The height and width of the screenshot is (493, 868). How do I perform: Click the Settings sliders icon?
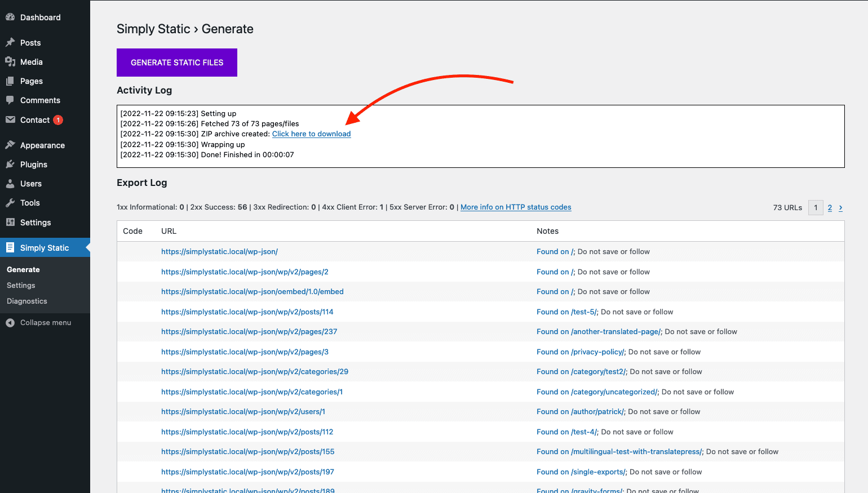(10, 223)
